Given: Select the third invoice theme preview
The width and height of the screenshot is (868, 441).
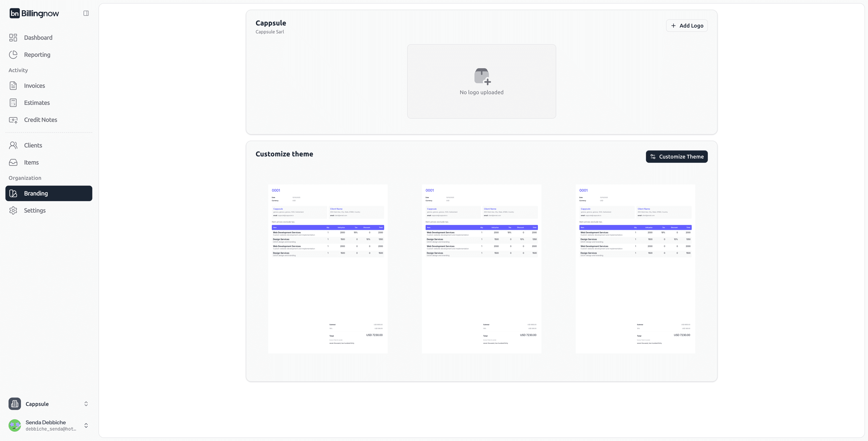Looking at the screenshot, I should tap(635, 269).
